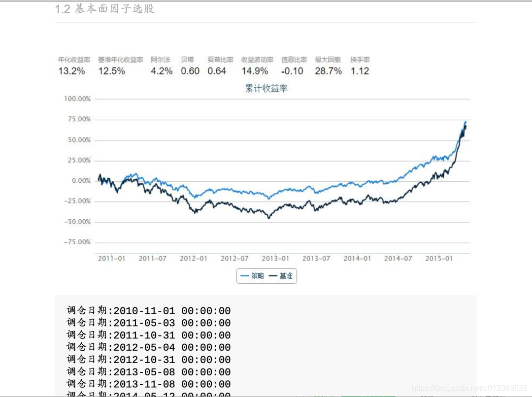This screenshot has width=532, height=397.
Task: Select the 年化收益率 value 13.2%
Action: 71,71
